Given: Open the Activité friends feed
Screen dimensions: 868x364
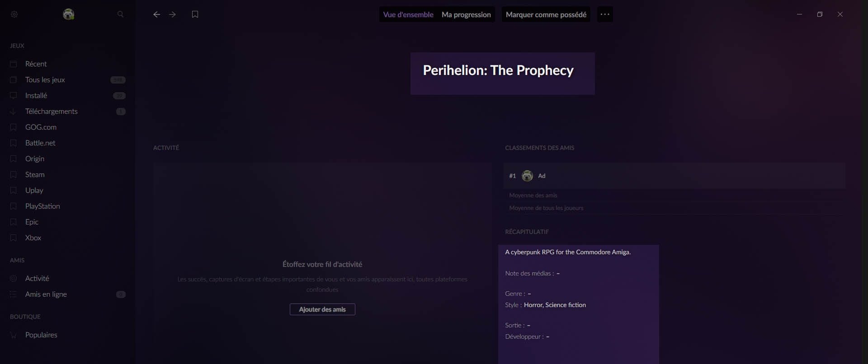Looking at the screenshot, I should tap(37, 279).
